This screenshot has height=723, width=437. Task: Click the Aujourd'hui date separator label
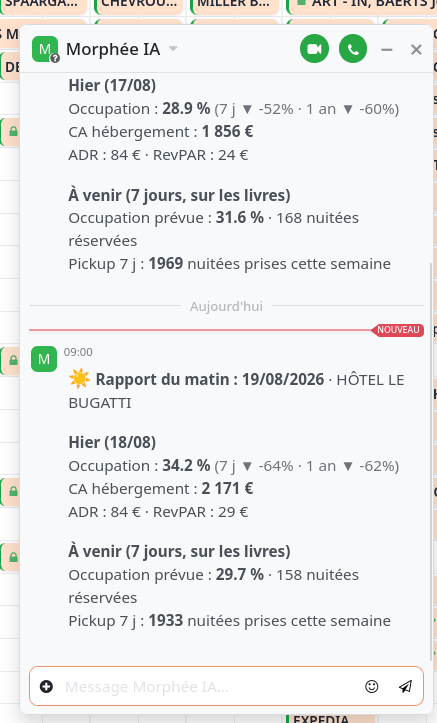click(x=226, y=306)
